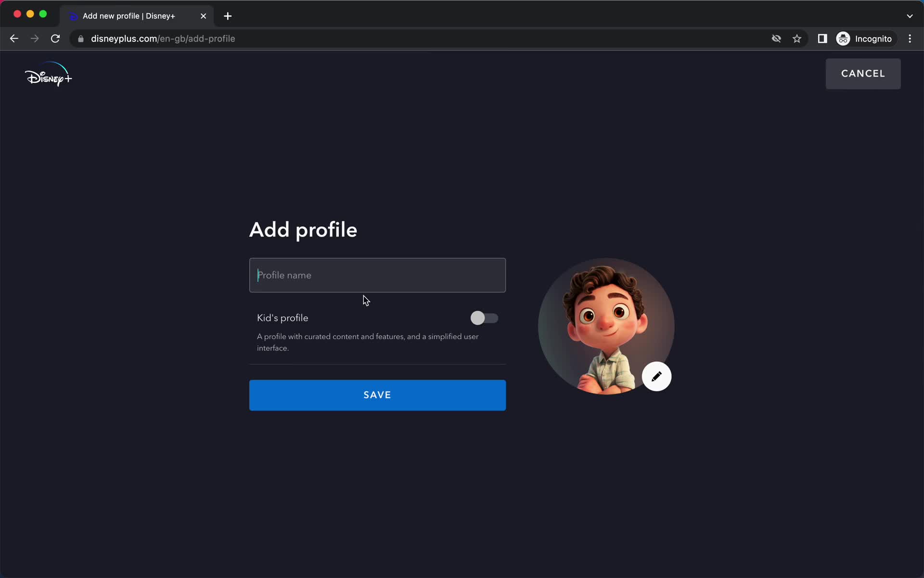Viewport: 924px width, 578px height.
Task: Click the Add profile heading
Action: [x=303, y=230]
